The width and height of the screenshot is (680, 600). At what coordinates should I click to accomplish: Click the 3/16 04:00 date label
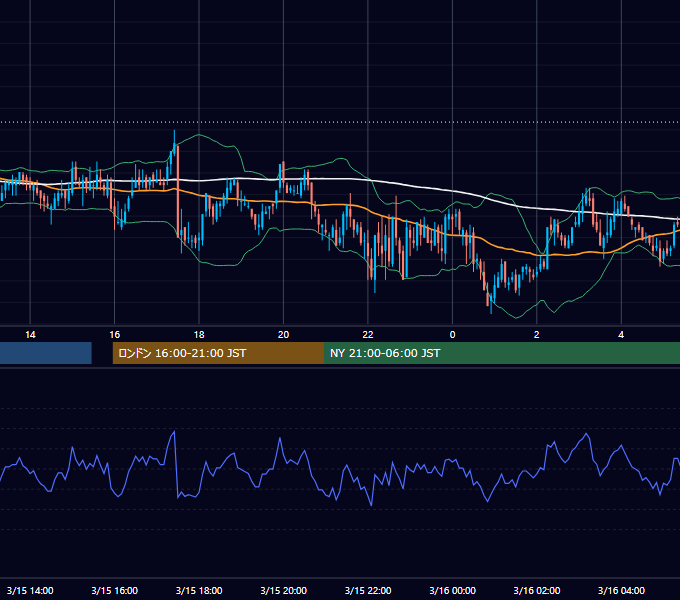click(x=621, y=590)
